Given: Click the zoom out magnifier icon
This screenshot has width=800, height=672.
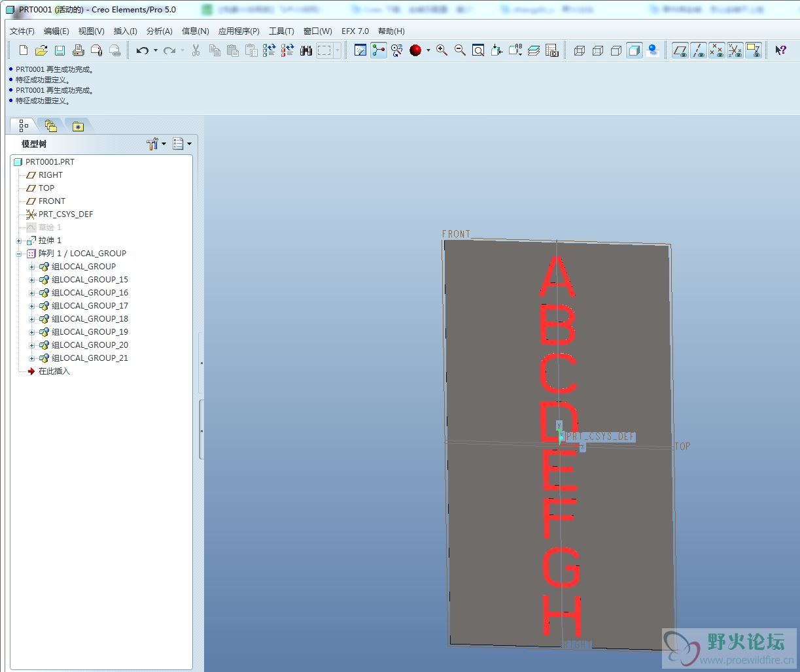Looking at the screenshot, I should click(x=460, y=50).
